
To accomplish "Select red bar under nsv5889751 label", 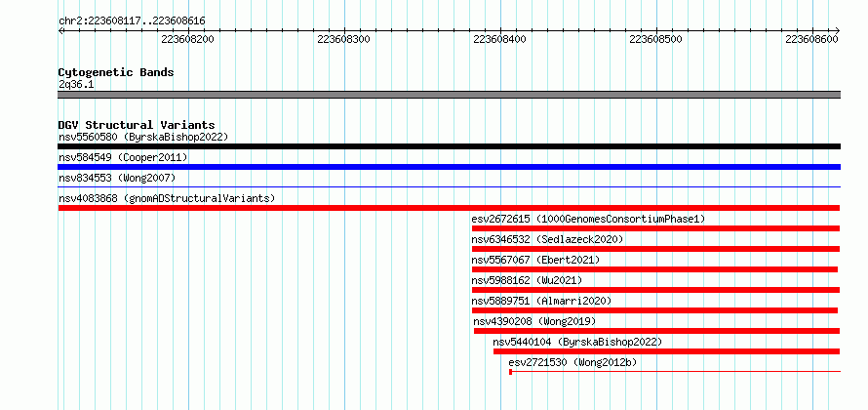I will pos(654,310).
